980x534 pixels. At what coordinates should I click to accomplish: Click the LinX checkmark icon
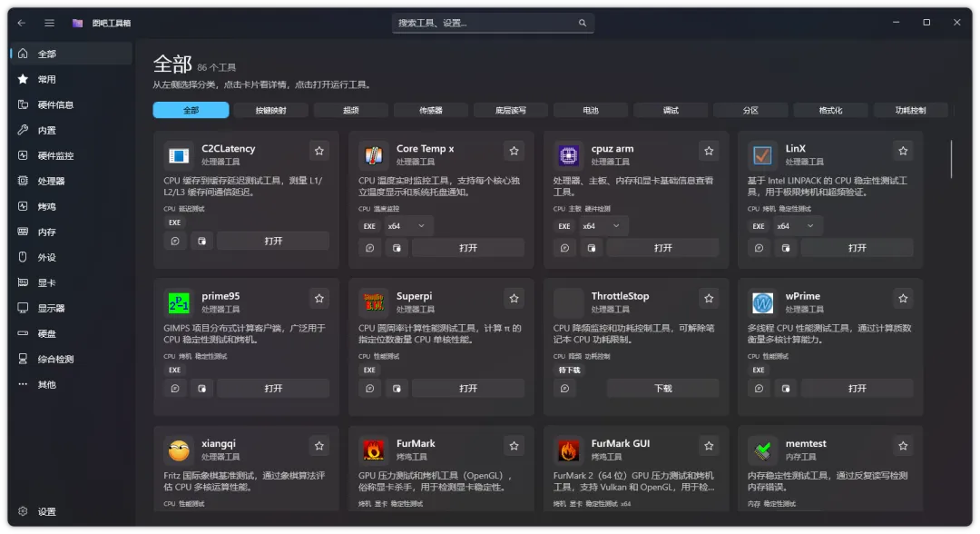pyautogui.click(x=762, y=155)
